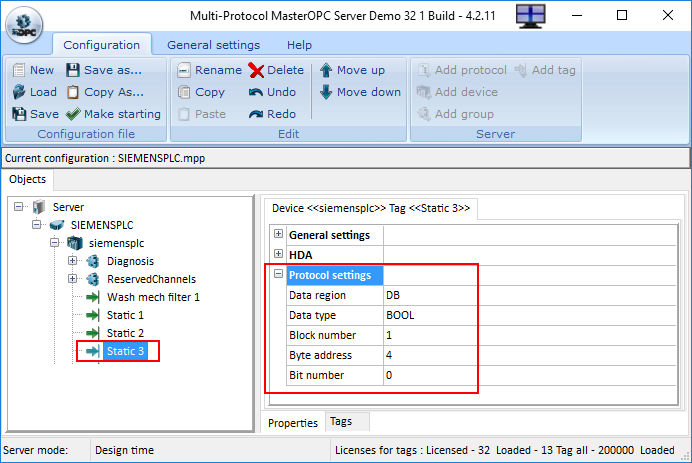Screen dimensions: 692x463
Task: Click the Redo arrow icon
Action: click(x=256, y=114)
